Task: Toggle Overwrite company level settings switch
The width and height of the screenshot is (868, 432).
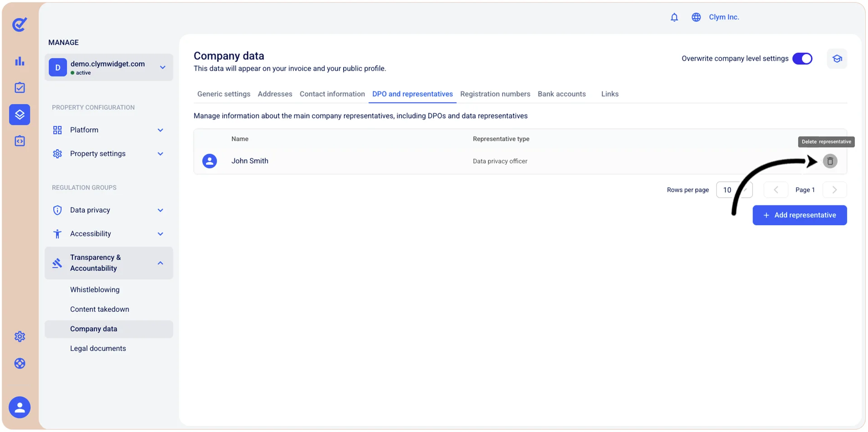Action: click(x=802, y=59)
